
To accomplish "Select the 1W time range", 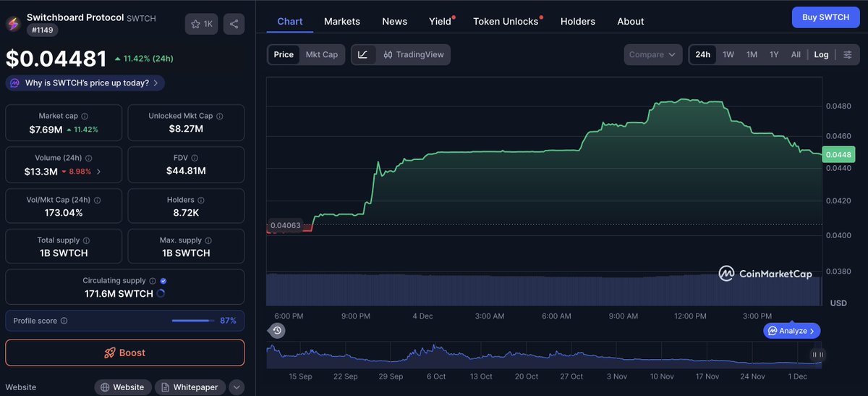I will click(x=728, y=54).
